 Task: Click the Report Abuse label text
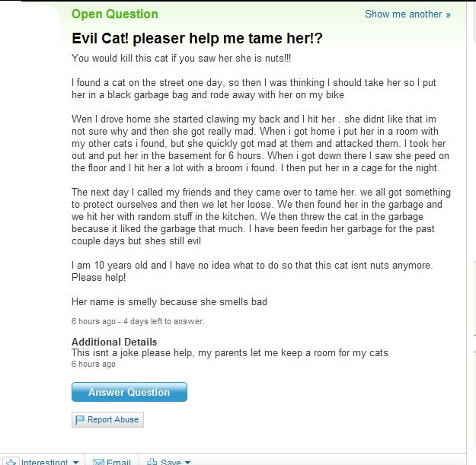click(x=113, y=419)
